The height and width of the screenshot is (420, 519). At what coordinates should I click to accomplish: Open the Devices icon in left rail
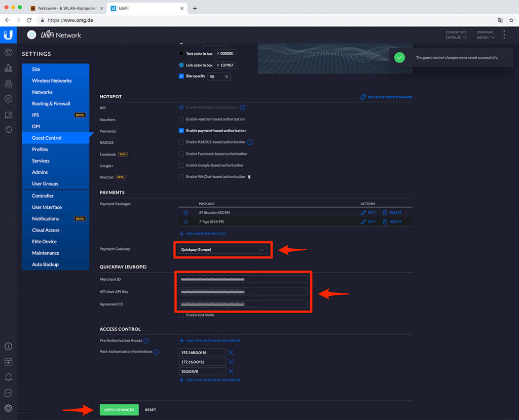(x=8, y=99)
